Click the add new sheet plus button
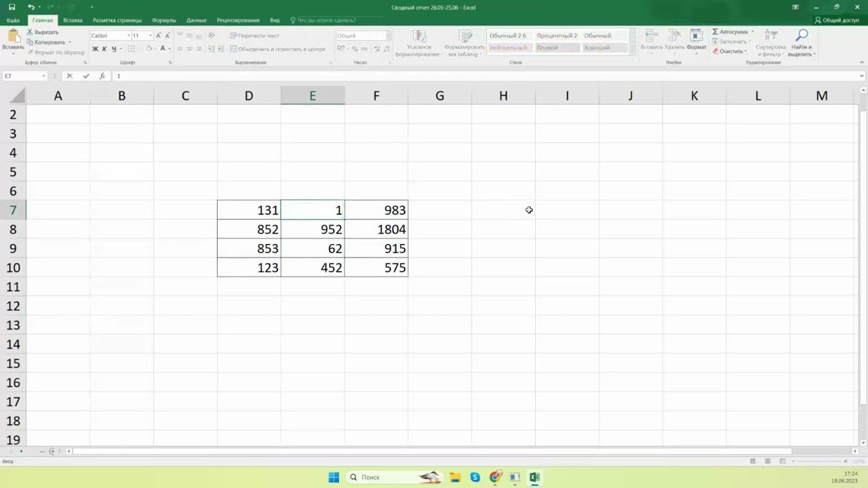The image size is (868, 488). pyautogui.click(x=52, y=451)
